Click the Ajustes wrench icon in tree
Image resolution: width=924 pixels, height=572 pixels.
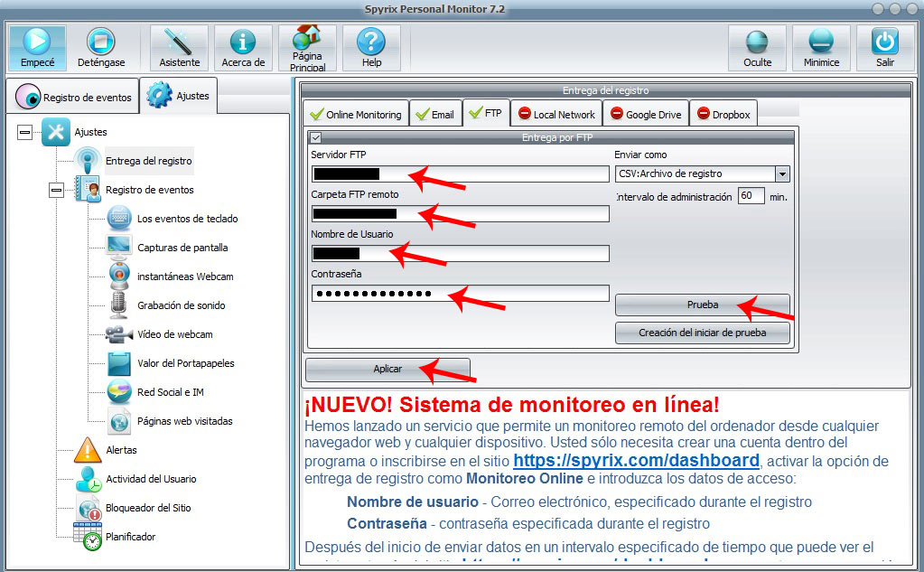(x=56, y=132)
